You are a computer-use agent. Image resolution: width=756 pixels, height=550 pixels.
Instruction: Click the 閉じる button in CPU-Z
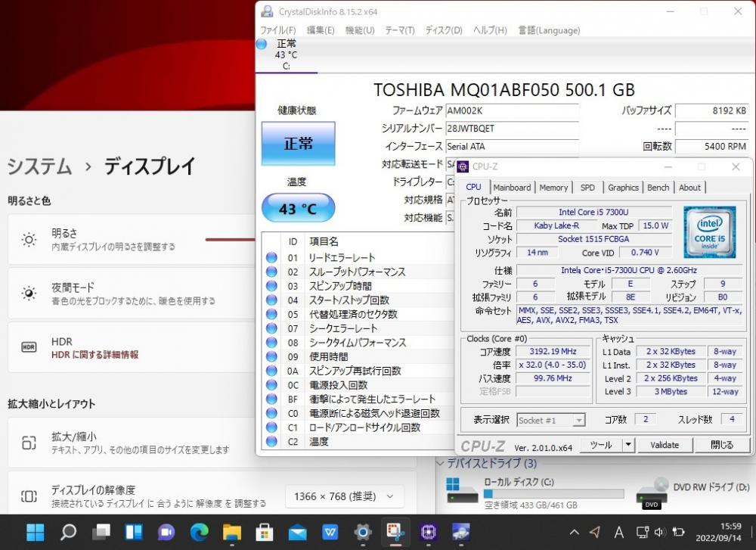click(x=722, y=445)
